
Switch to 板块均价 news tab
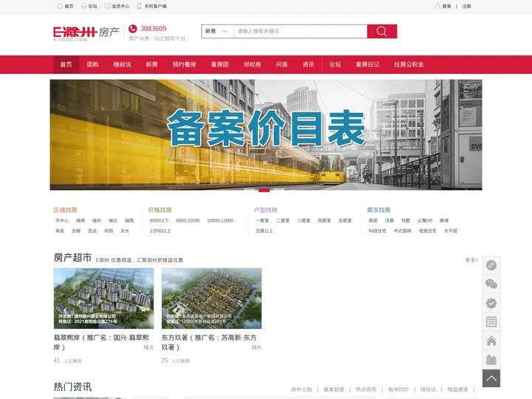click(398, 389)
